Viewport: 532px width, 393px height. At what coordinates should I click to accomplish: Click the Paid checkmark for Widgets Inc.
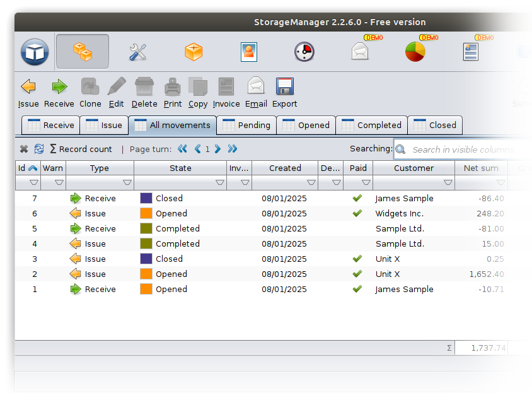(x=357, y=213)
